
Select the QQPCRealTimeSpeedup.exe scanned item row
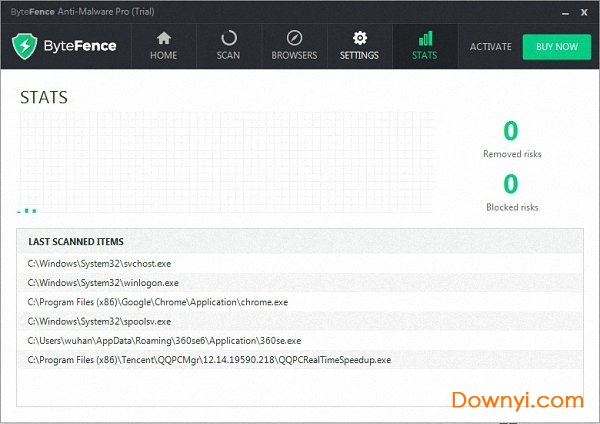tap(300, 360)
